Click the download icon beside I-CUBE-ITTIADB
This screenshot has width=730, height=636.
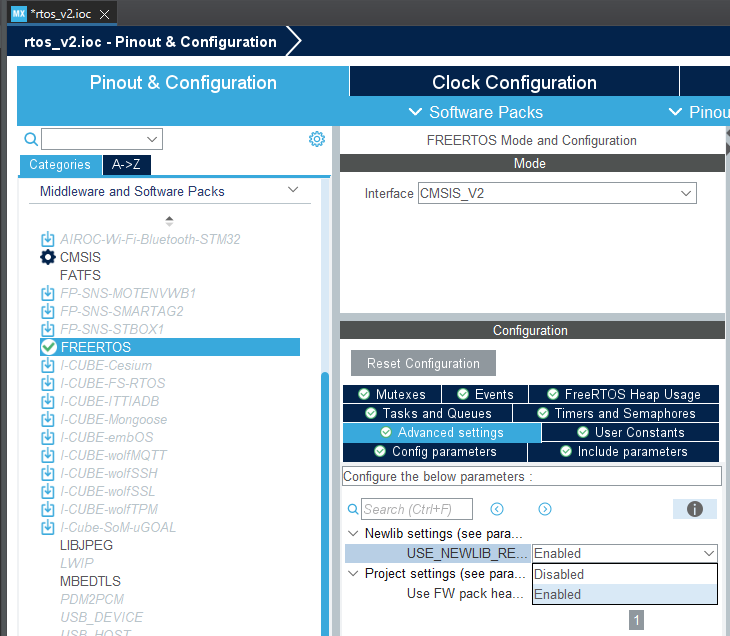tap(47, 401)
